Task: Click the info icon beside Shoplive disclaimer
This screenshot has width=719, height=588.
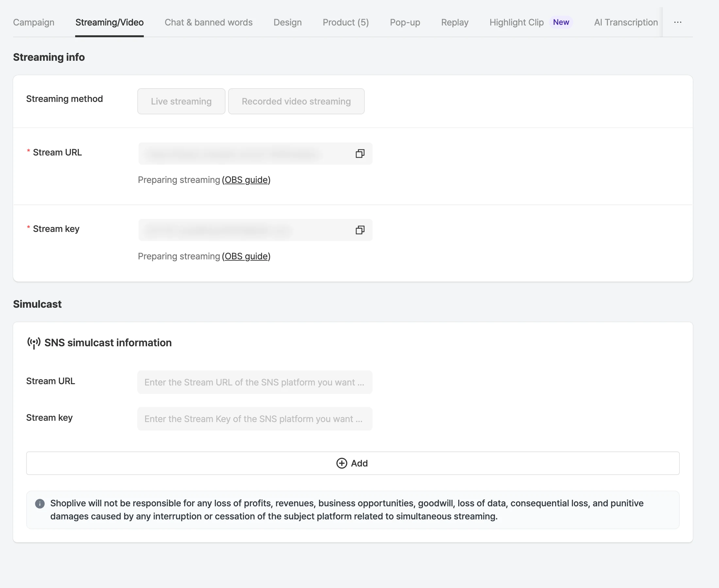Action: [40, 504]
